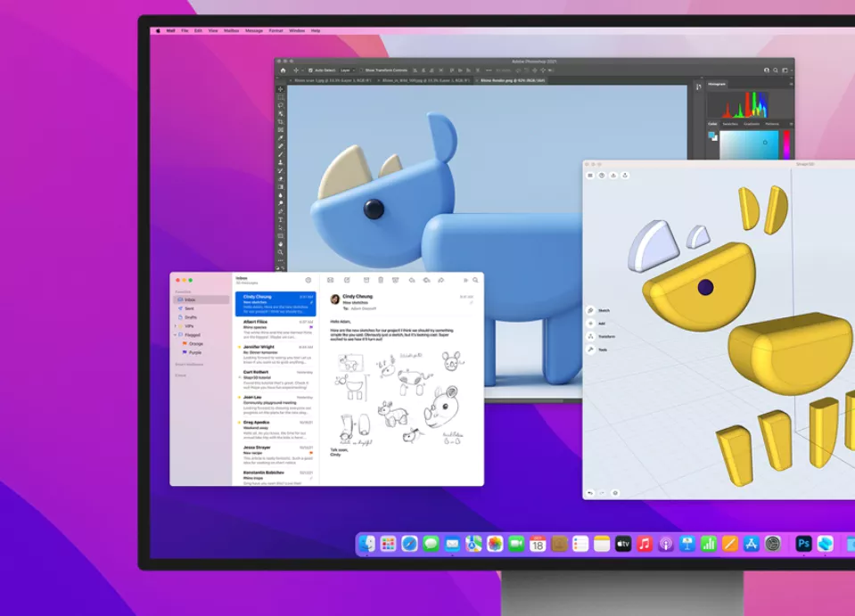Expand the VIPs mailbox in Mail sidebar
The image size is (855, 616).
click(175, 326)
